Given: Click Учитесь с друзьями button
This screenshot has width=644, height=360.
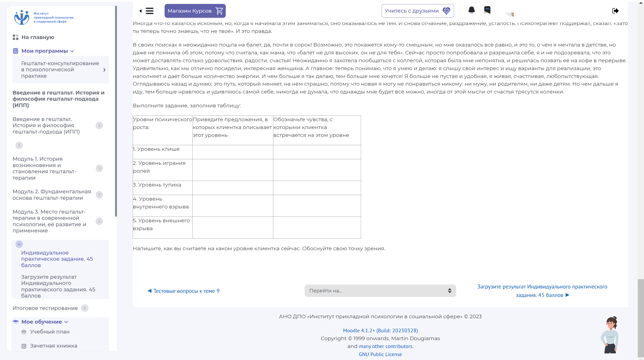Looking at the screenshot, I should pos(417,11).
